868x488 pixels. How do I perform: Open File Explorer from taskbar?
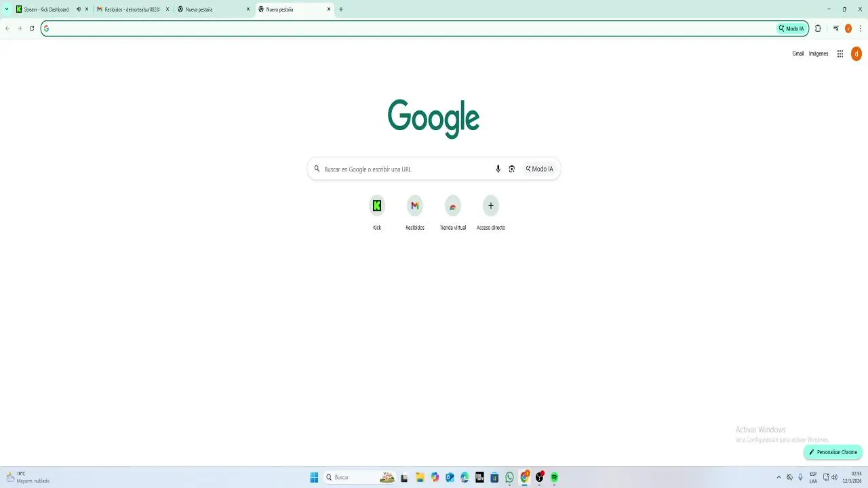pos(420,477)
